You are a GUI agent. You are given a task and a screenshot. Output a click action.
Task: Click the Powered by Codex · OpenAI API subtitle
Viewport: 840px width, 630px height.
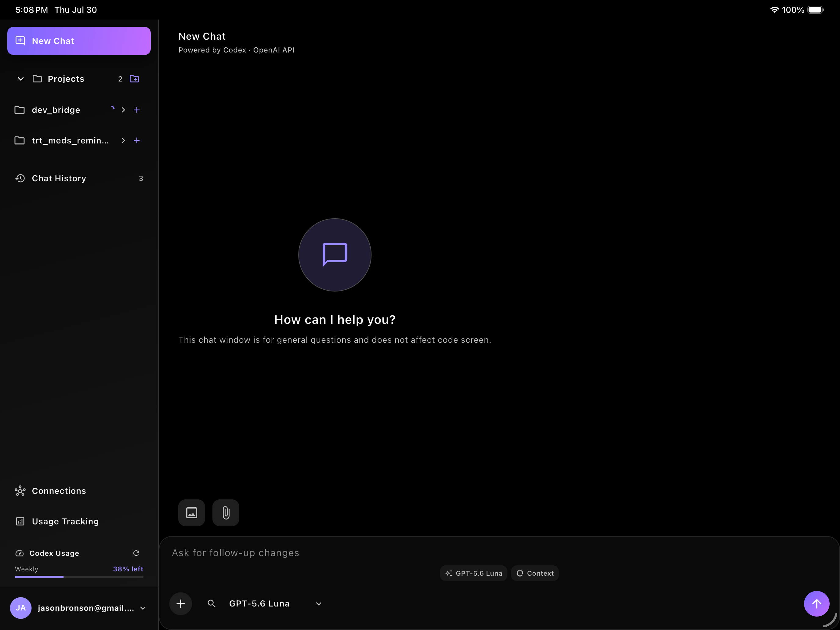(x=236, y=50)
